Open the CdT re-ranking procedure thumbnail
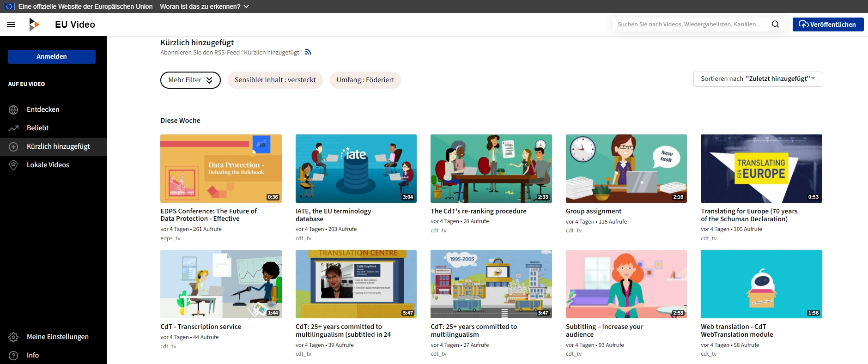868x364 pixels. pos(491,169)
